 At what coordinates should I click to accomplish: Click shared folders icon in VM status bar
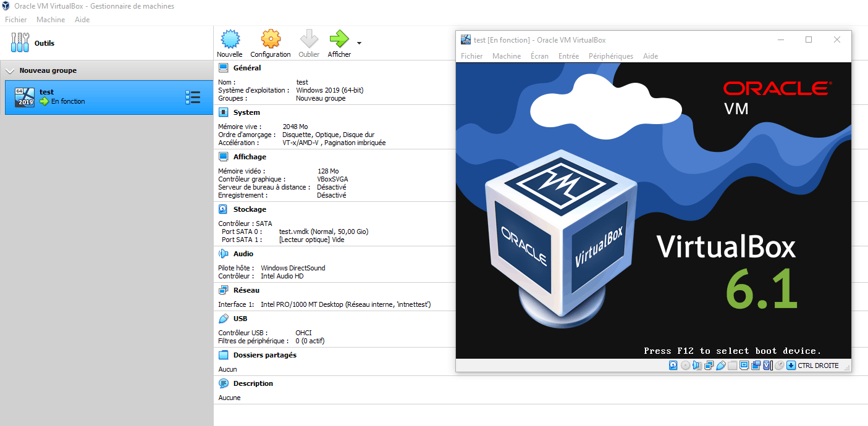(x=732, y=365)
